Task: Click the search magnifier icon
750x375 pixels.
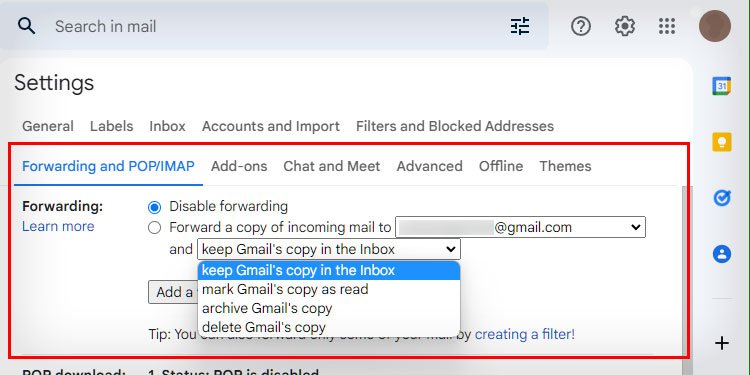Action: pyautogui.click(x=26, y=26)
